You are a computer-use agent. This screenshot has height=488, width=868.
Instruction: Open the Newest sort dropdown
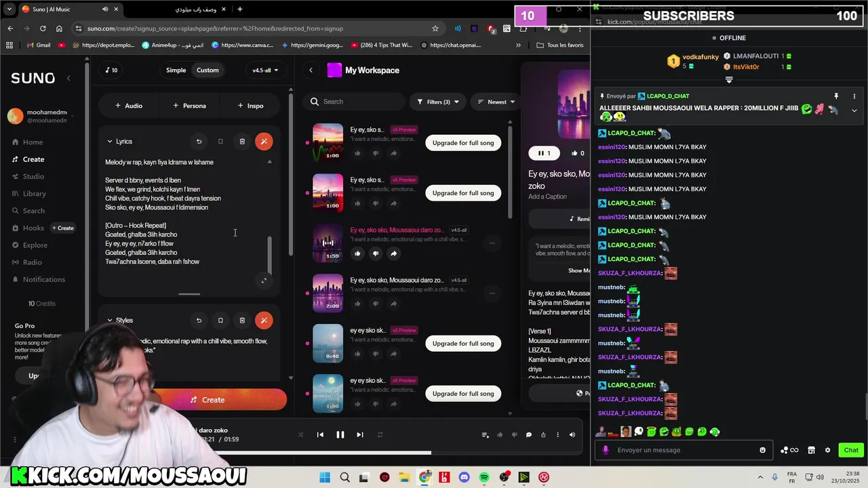click(x=496, y=102)
